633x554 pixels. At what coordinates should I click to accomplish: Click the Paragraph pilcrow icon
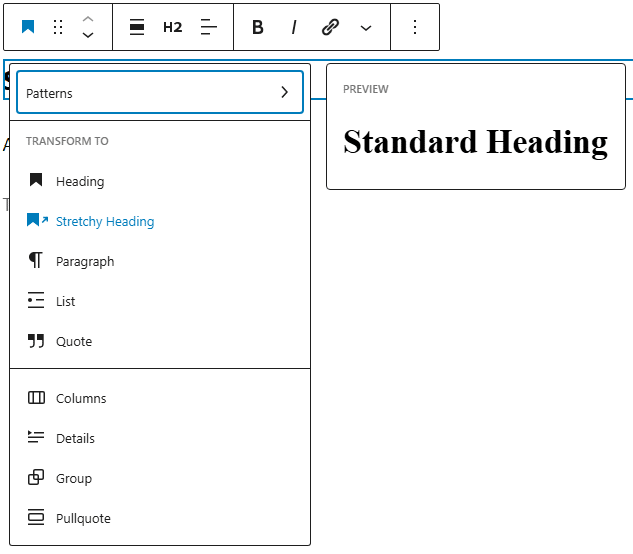(36, 260)
